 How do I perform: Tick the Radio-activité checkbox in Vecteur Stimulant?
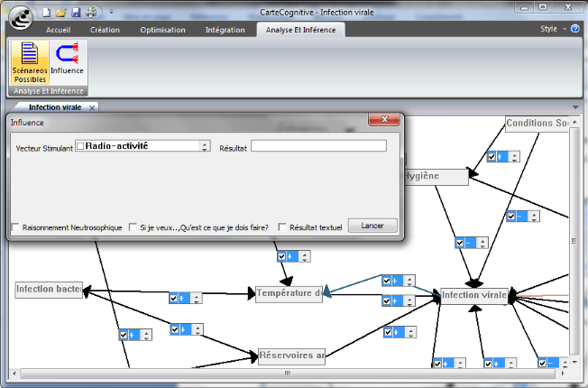coord(80,146)
